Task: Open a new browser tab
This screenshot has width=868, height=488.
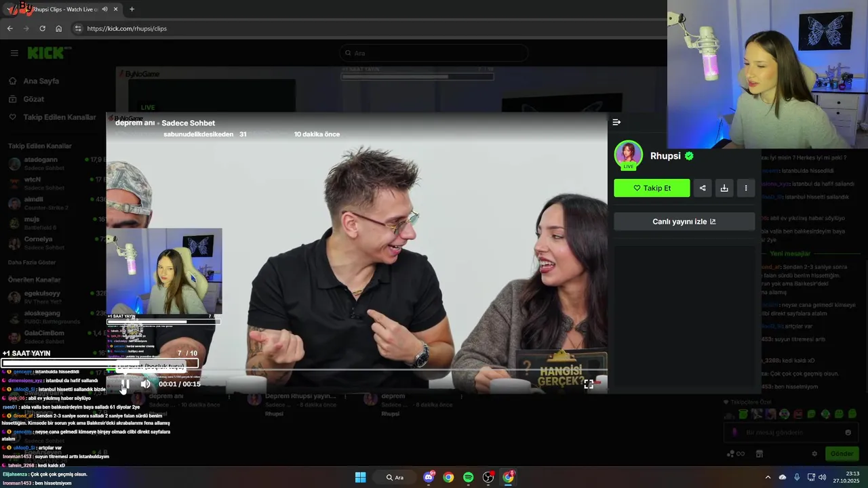Action: (x=132, y=9)
